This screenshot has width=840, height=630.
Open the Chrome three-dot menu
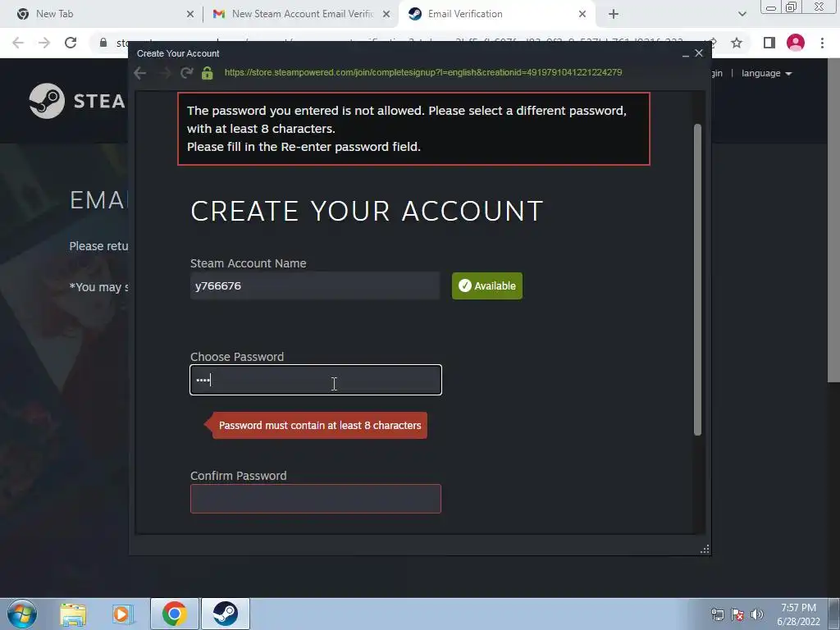tap(822, 43)
